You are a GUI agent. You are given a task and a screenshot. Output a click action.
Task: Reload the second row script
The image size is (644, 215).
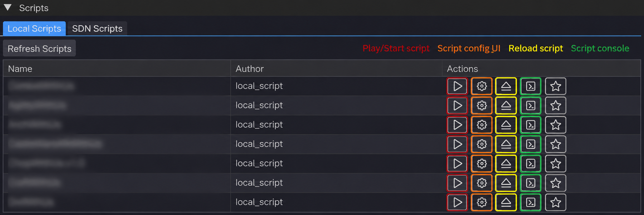506,105
